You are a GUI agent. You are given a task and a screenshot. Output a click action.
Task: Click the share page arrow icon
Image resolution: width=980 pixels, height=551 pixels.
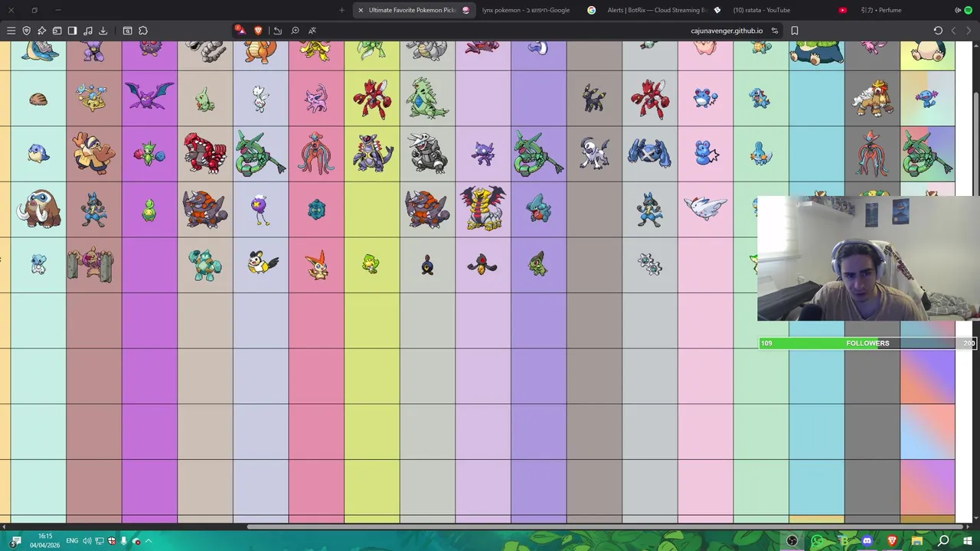[277, 31]
